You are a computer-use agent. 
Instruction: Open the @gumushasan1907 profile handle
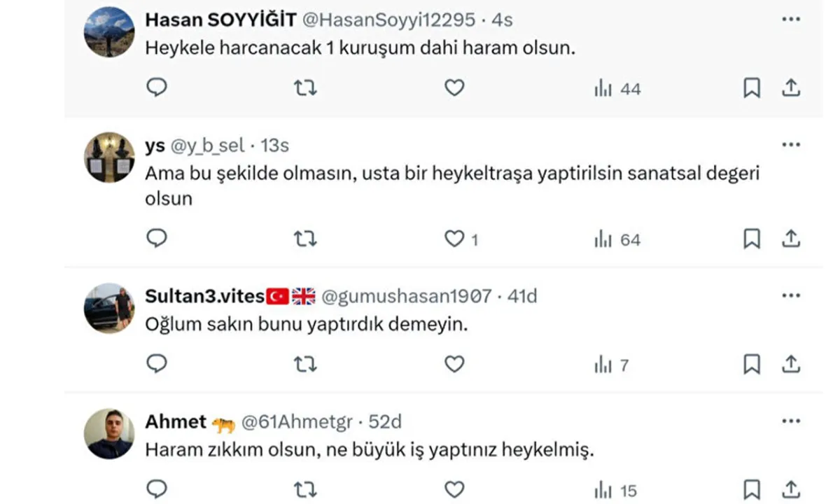(x=406, y=296)
